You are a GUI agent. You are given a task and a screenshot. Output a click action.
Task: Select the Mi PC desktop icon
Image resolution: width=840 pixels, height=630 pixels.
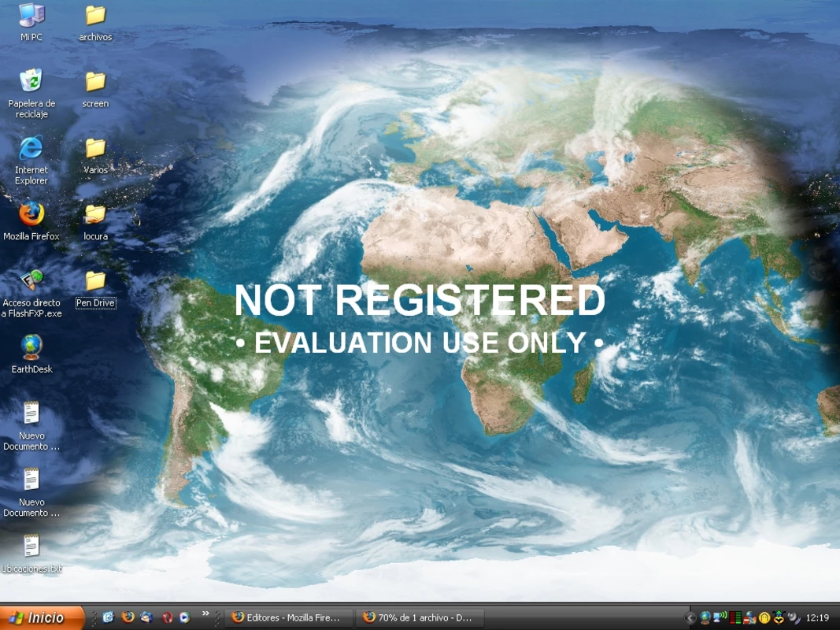click(x=31, y=21)
